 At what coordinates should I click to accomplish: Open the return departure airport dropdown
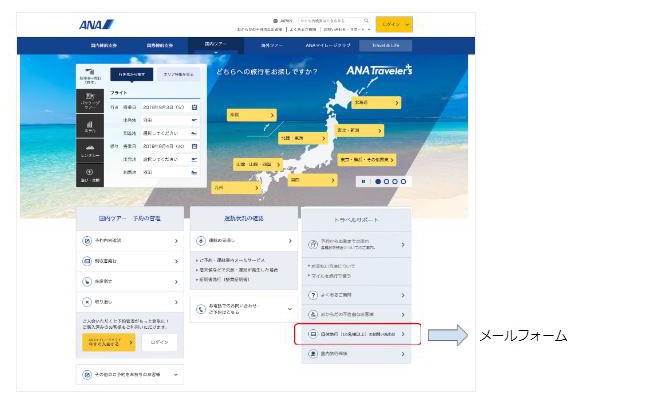click(170, 159)
